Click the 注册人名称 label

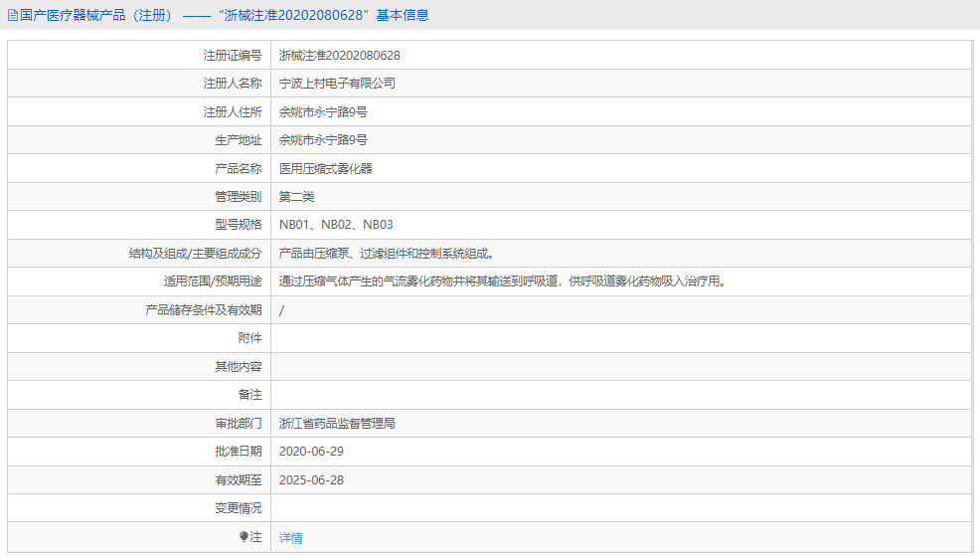[x=233, y=84]
